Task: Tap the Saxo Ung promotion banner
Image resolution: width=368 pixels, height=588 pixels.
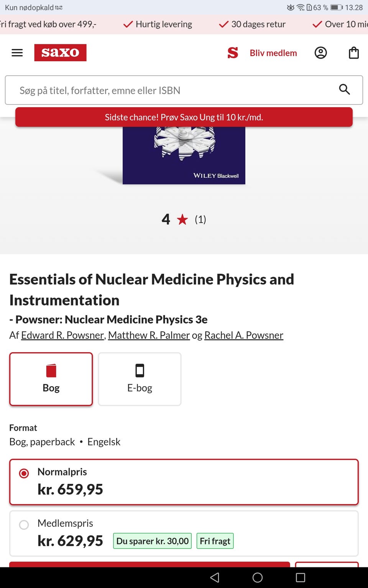Action: point(184,117)
